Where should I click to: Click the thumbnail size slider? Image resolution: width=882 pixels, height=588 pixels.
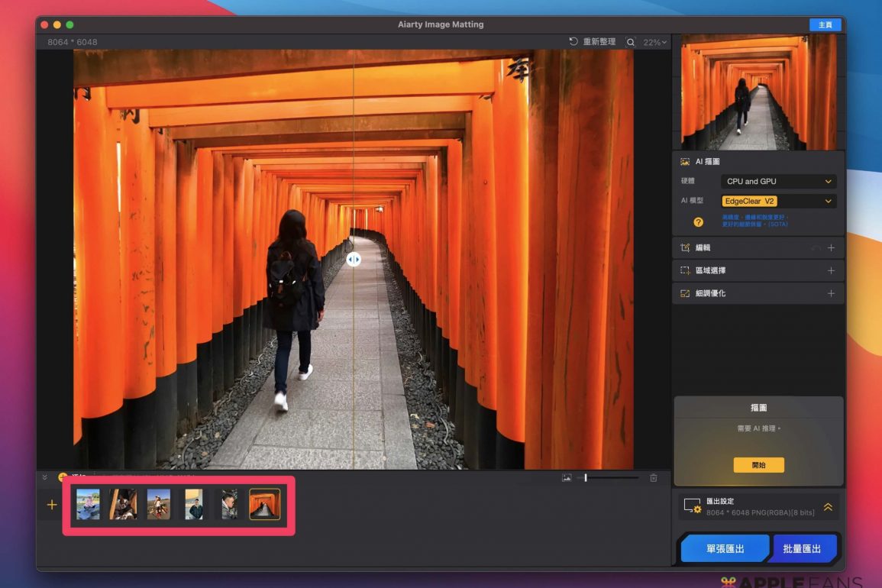click(x=609, y=478)
